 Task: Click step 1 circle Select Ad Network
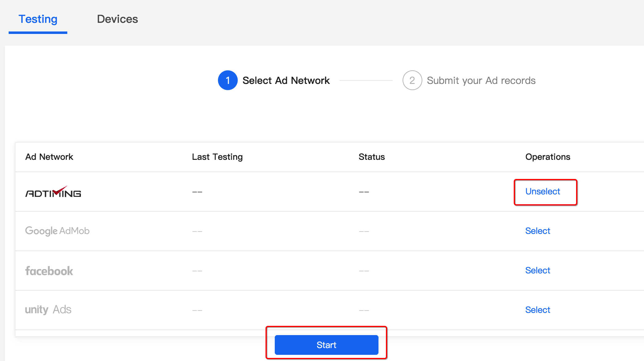point(228,80)
